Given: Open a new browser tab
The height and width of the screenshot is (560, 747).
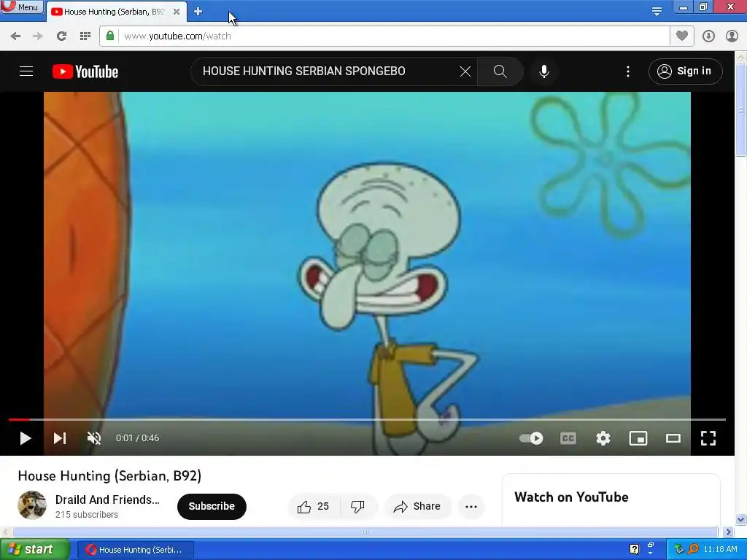Looking at the screenshot, I should pyautogui.click(x=198, y=12).
